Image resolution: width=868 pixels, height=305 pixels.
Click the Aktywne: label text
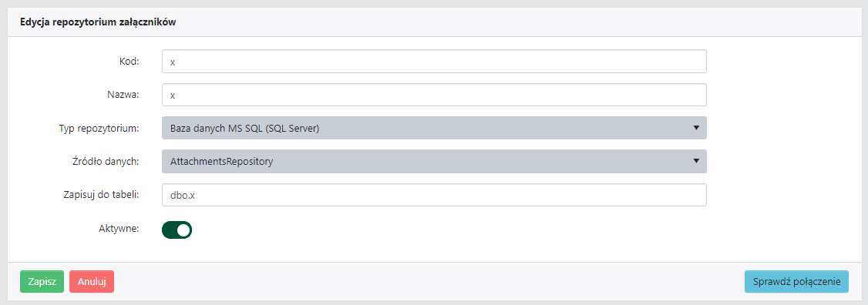pyautogui.click(x=119, y=227)
